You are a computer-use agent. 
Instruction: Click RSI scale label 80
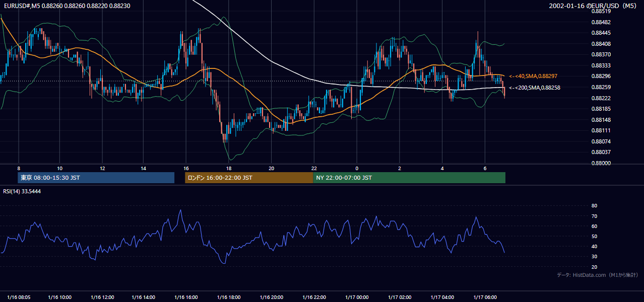tap(594, 206)
